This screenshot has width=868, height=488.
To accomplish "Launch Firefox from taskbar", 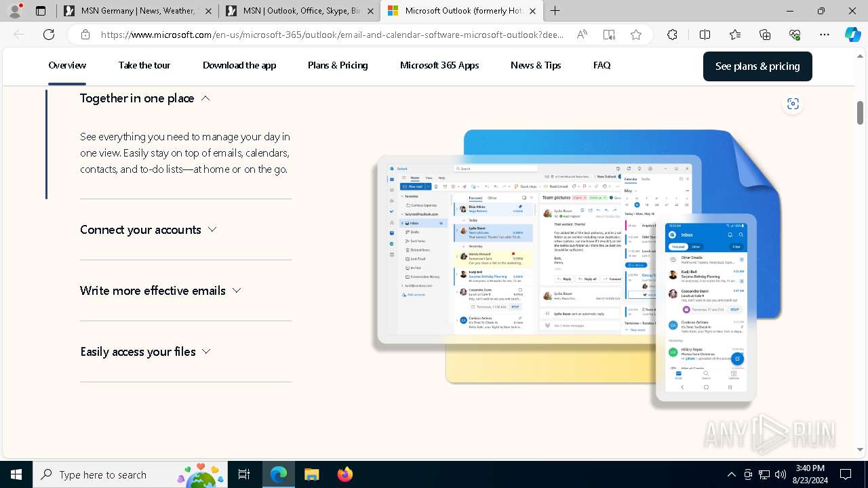I will [x=345, y=474].
